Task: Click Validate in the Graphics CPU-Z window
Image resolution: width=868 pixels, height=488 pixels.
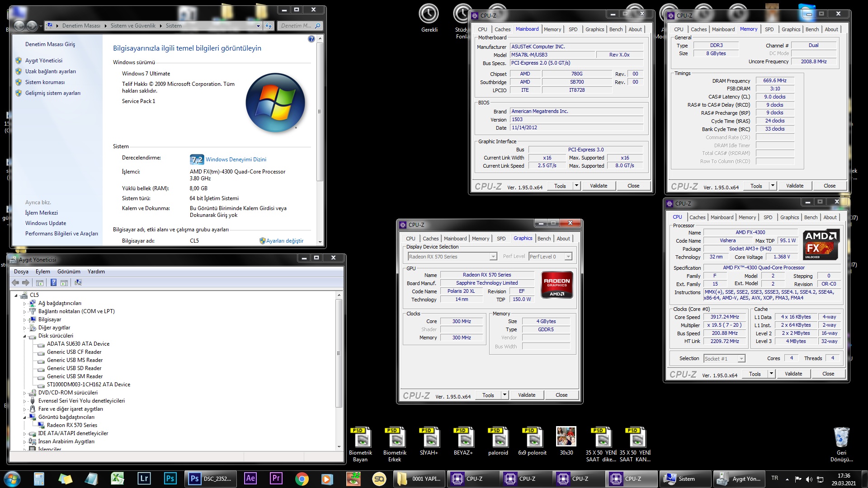Action: pyautogui.click(x=526, y=395)
